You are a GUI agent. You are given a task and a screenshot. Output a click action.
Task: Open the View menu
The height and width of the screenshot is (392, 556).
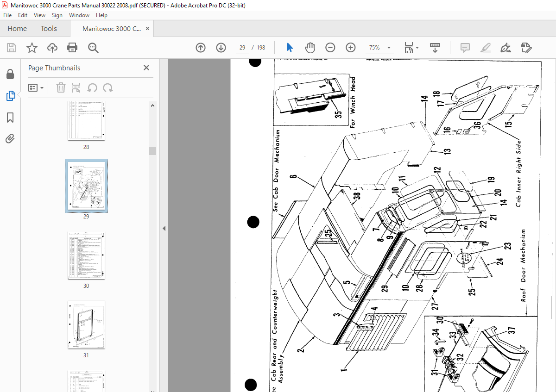pyautogui.click(x=40, y=15)
